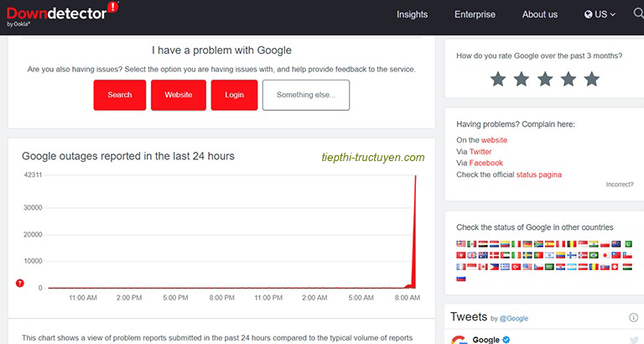Select the Mexico flag
Viewport: 644px width, 344px height.
click(472, 243)
